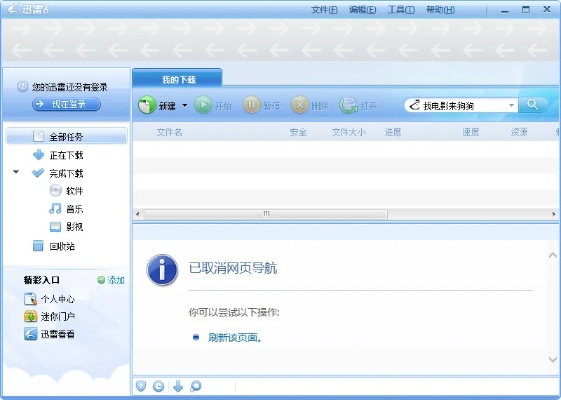The width and height of the screenshot is (561, 400).
Task: Open 个人中心 entry
Action: coord(58,299)
